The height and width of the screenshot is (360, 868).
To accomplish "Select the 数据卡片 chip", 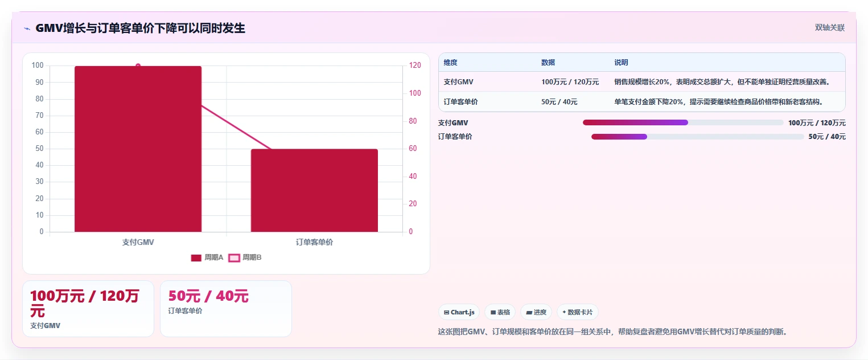I will coord(577,312).
